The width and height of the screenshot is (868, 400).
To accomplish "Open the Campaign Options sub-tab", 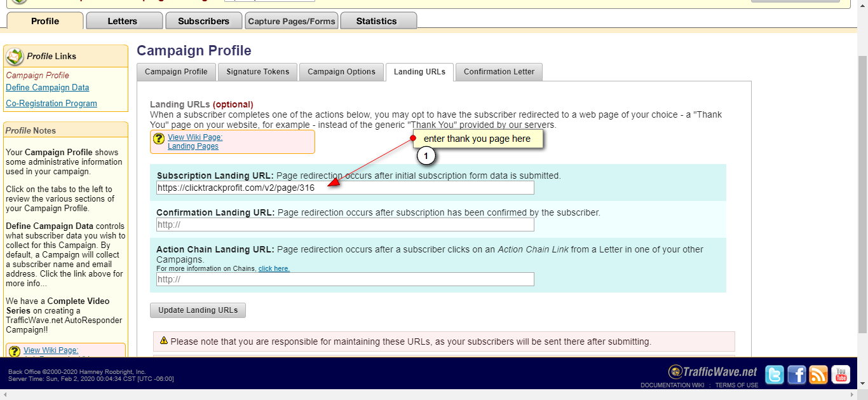I will (341, 72).
